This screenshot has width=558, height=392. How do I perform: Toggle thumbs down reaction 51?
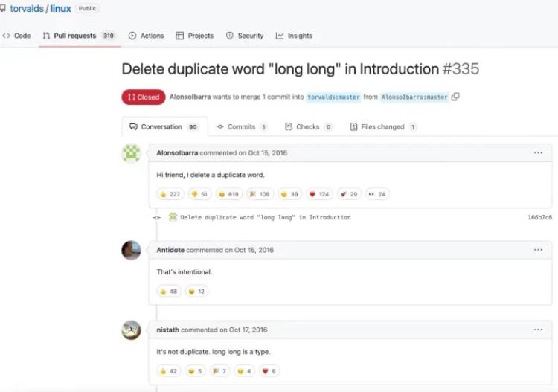pyautogui.click(x=199, y=194)
